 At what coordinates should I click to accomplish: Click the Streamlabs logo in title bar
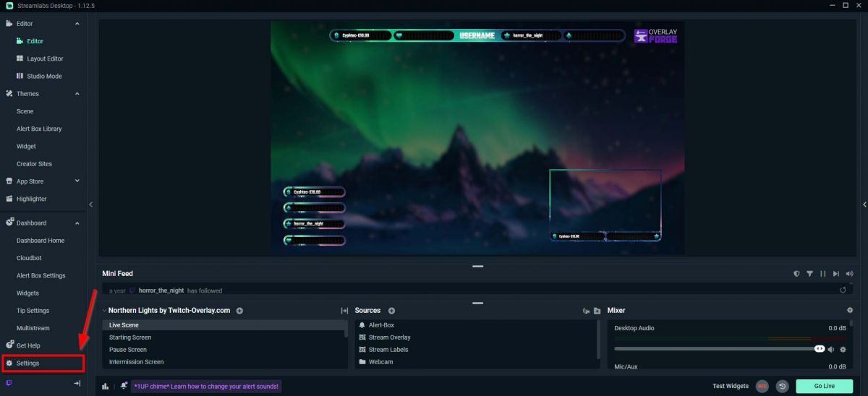[9, 5]
